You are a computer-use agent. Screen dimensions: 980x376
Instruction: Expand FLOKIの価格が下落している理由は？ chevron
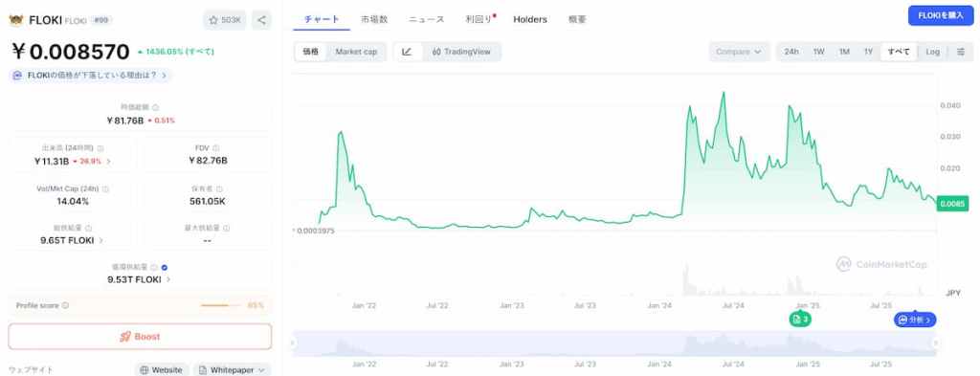[x=164, y=75]
